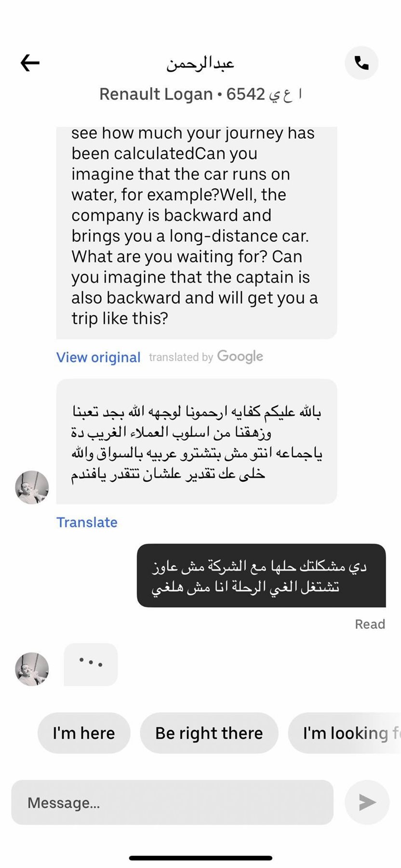Tap the Read receipt label

coord(370,624)
